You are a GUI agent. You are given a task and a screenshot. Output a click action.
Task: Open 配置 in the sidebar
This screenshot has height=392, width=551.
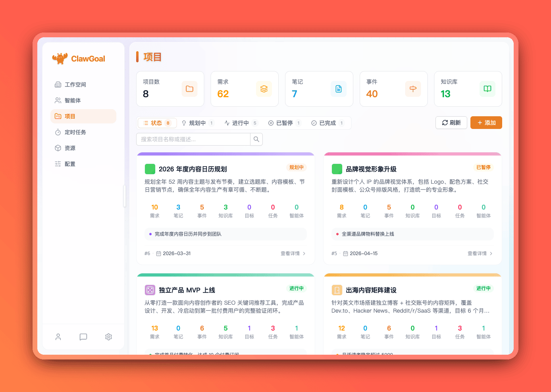tap(83, 164)
